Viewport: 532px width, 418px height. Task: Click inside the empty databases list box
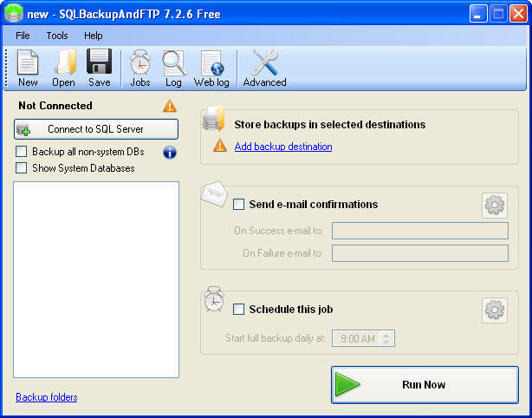[x=96, y=279]
